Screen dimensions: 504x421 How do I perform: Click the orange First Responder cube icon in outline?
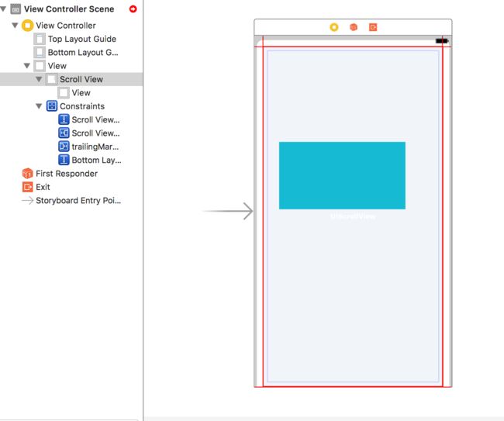[x=28, y=174]
